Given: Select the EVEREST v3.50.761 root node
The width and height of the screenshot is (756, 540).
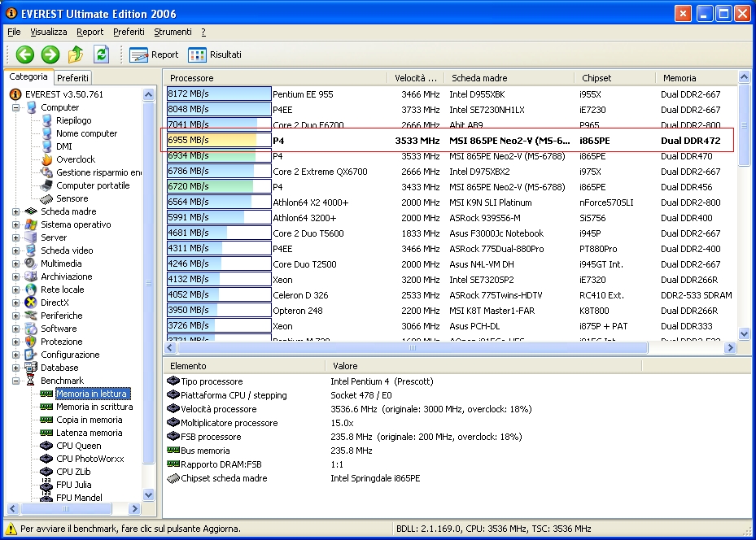Looking at the screenshot, I should (x=64, y=94).
